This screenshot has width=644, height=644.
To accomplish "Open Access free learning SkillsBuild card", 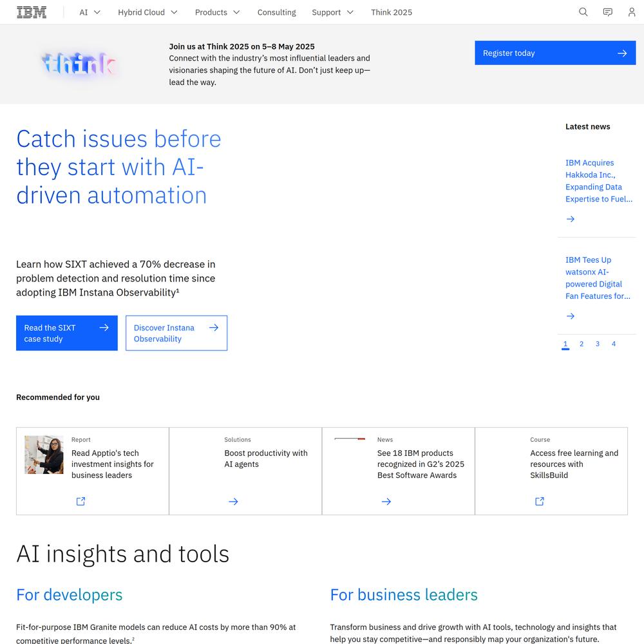I will click(x=551, y=471).
